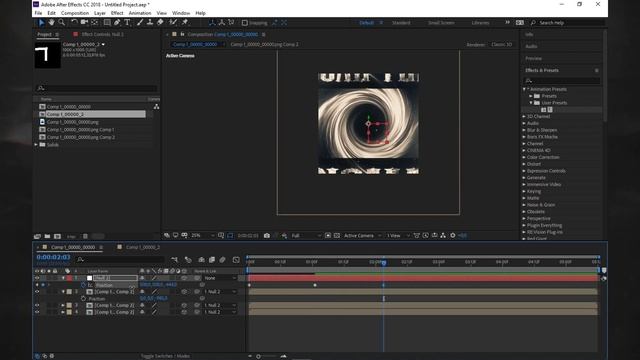
Task: Select the Rectangle shape tool
Action: click(x=107, y=22)
